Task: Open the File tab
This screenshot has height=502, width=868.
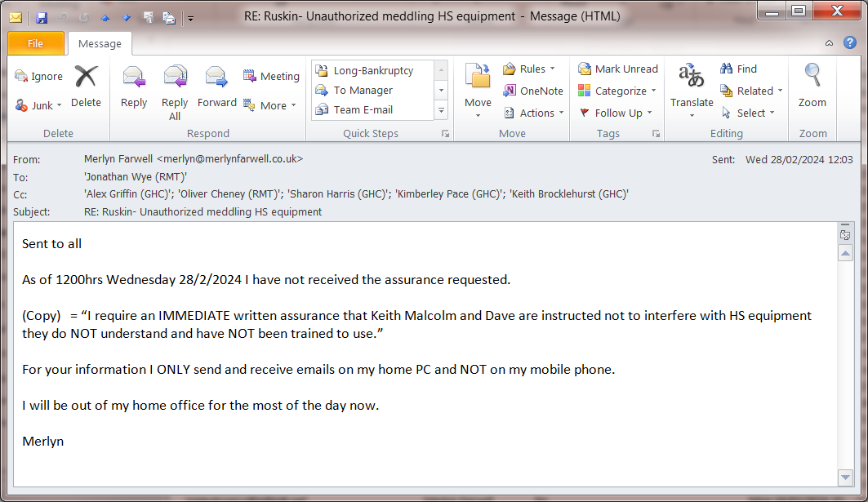Action: pos(36,43)
